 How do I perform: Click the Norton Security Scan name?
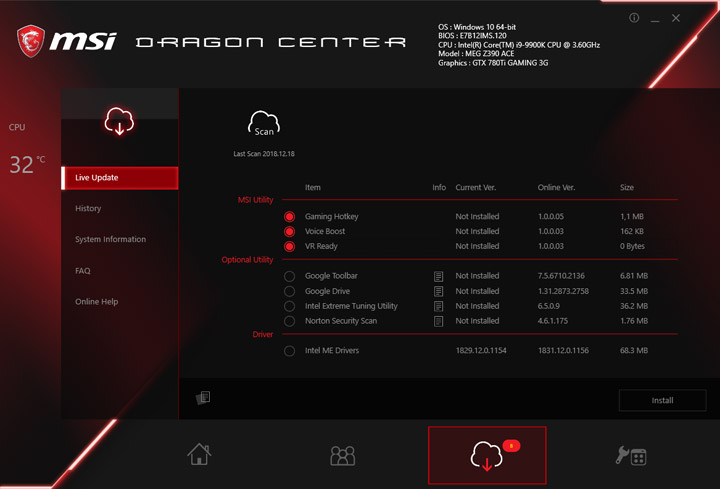click(x=341, y=321)
